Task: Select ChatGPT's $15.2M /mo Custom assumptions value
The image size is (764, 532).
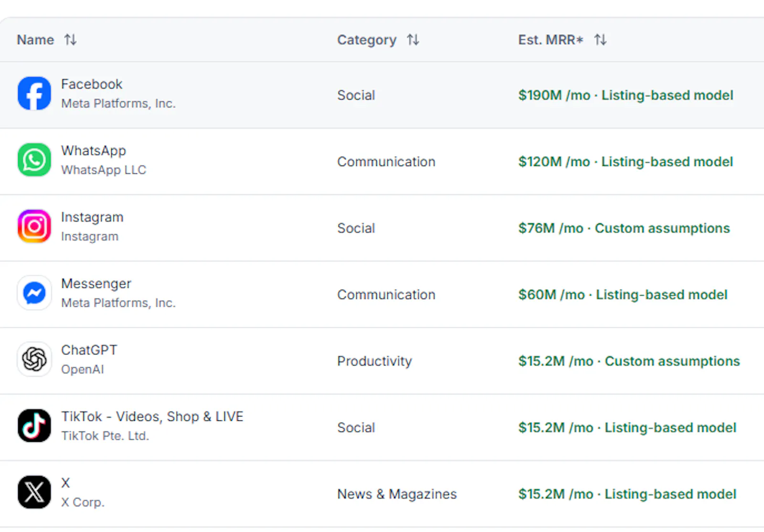Action: (x=629, y=361)
